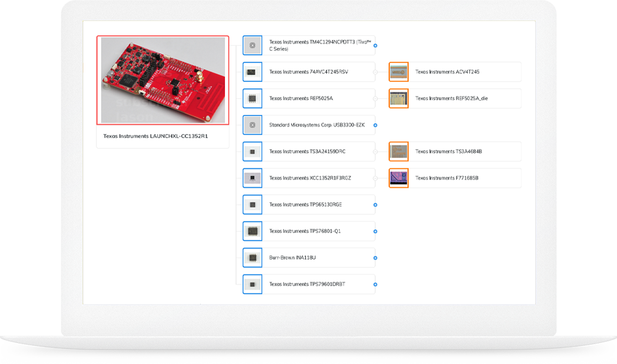The image size is (617, 364).
Task: Select the Texas Instruments TS3A4684B item
Action: tap(448, 151)
